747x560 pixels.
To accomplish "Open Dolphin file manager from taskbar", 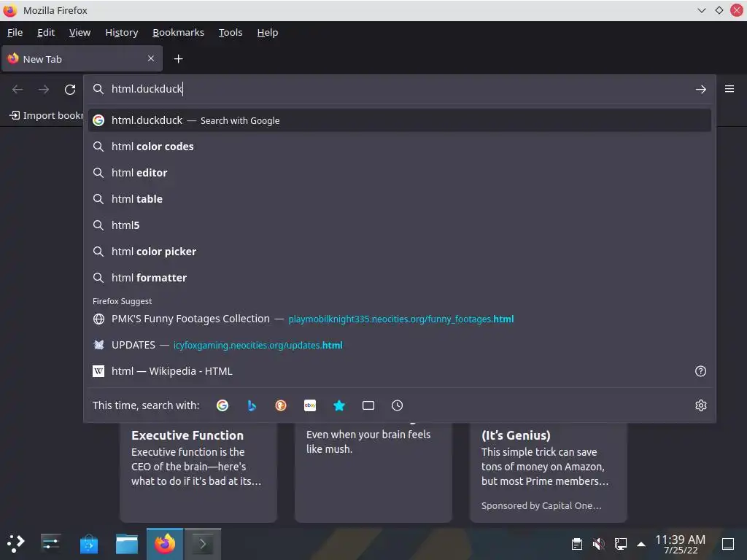I will (127, 543).
